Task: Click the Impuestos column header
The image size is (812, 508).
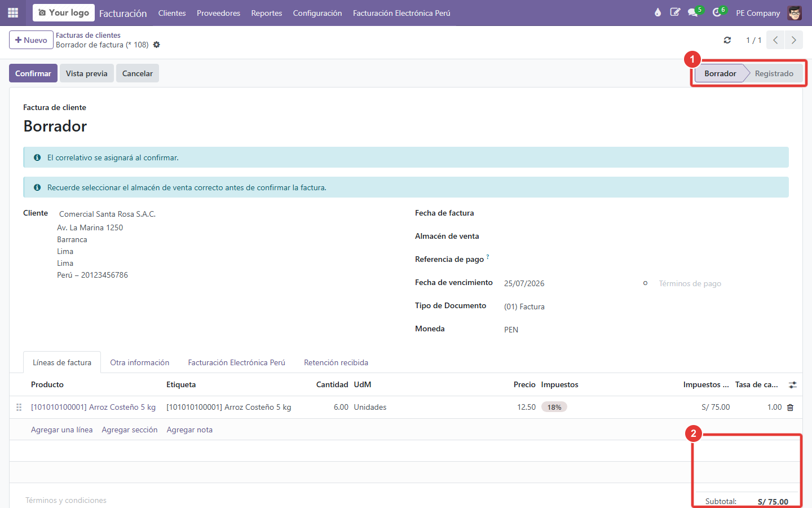Action: pyautogui.click(x=559, y=384)
